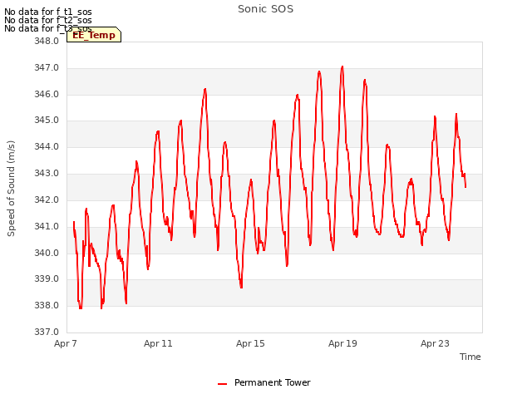The height and width of the screenshot is (399, 532).
Task: Click the 'No data for f_t1_sos' message
Action: tap(48, 12)
